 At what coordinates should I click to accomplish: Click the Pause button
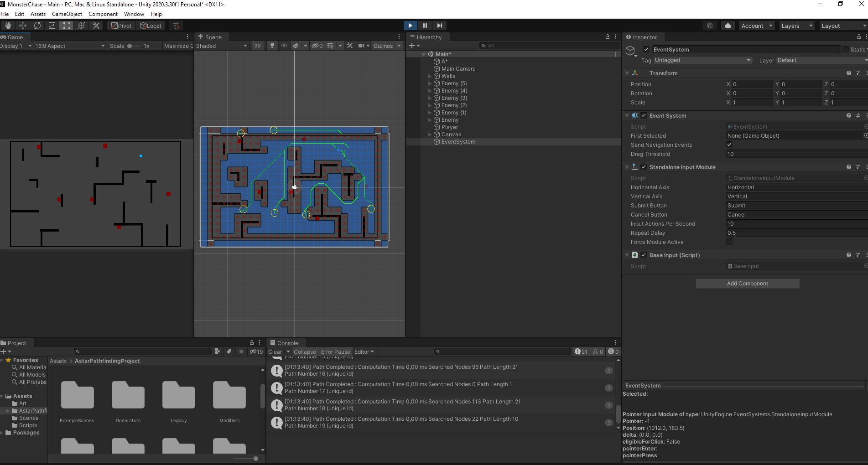(425, 26)
